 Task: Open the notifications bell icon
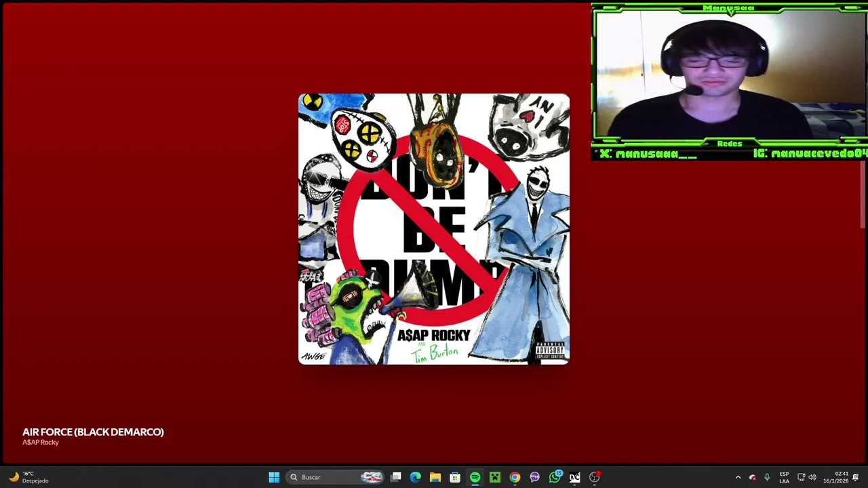point(856,477)
